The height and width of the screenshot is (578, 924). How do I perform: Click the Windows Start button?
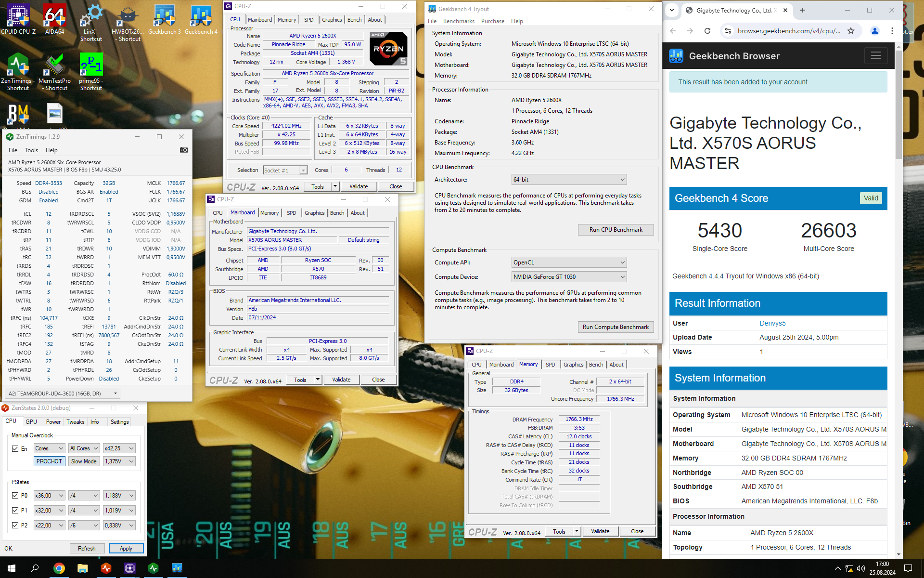(x=12, y=568)
